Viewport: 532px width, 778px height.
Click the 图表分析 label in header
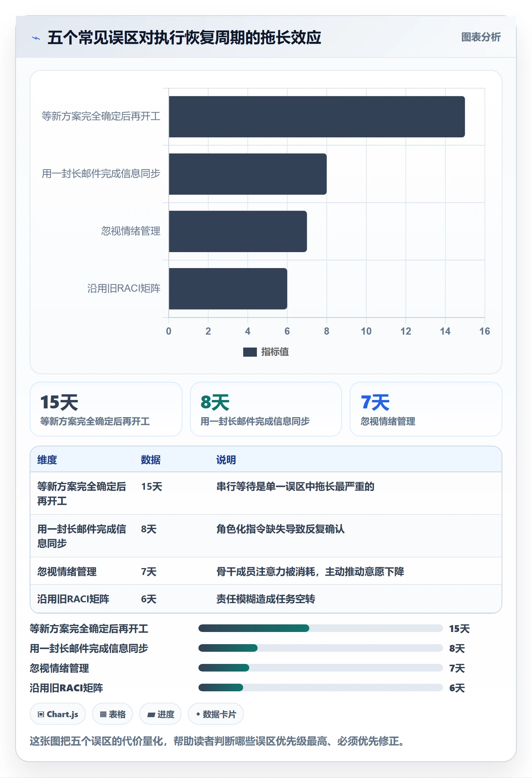[481, 37]
